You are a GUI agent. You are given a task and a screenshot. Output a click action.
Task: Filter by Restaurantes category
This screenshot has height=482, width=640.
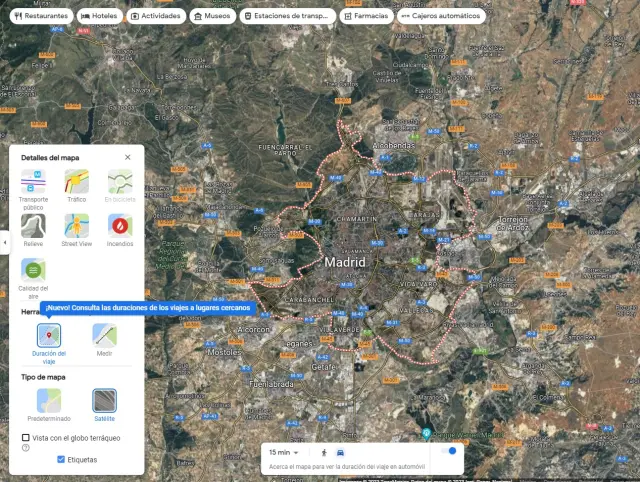[x=40, y=16]
